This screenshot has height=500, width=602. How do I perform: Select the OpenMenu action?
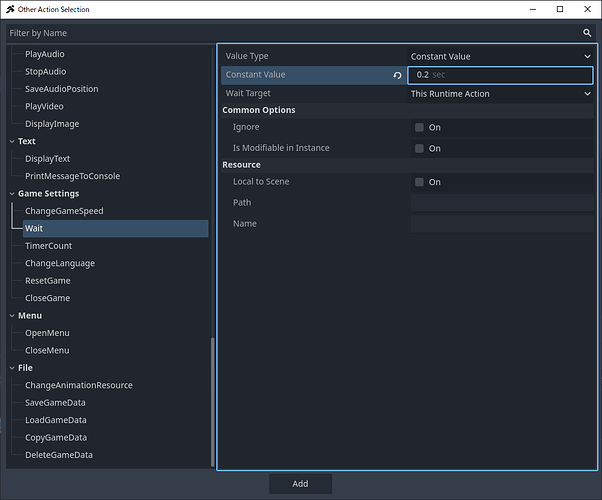47,333
